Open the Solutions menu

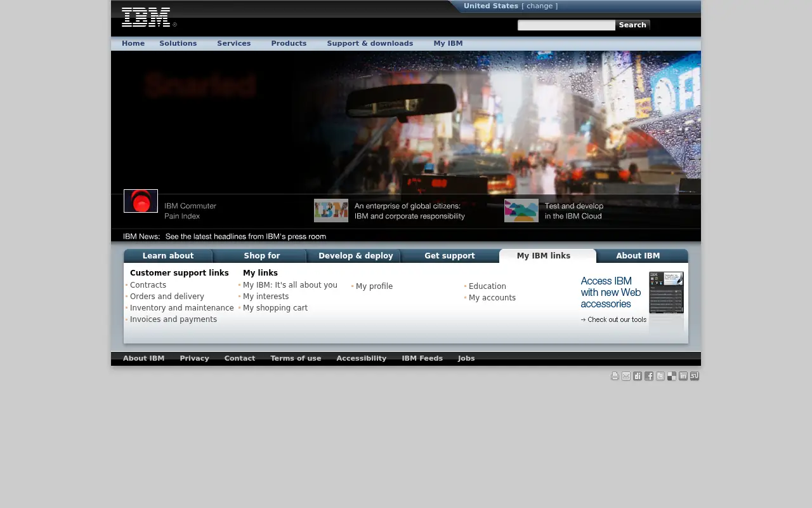tap(178, 43)
